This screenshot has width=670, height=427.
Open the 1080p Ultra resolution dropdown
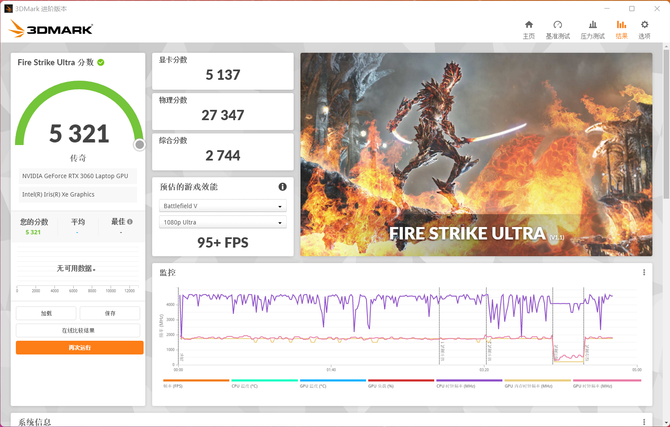pyautogui.click(x=223, y=222)
